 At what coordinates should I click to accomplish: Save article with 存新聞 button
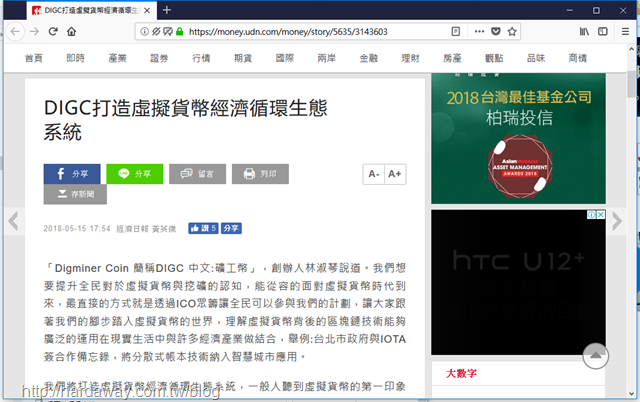(x=75, y=194)
